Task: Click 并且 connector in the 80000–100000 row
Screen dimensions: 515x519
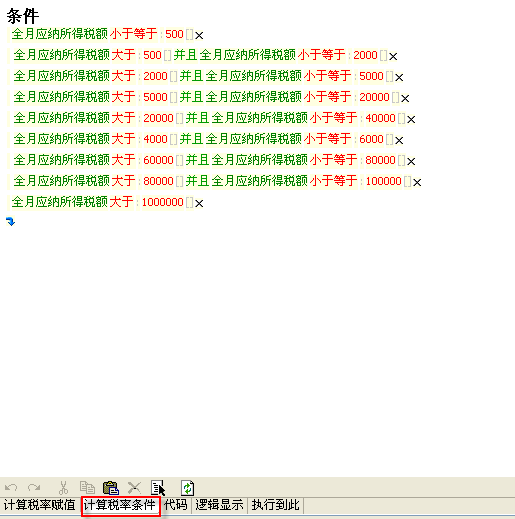Action: point(197,181)
